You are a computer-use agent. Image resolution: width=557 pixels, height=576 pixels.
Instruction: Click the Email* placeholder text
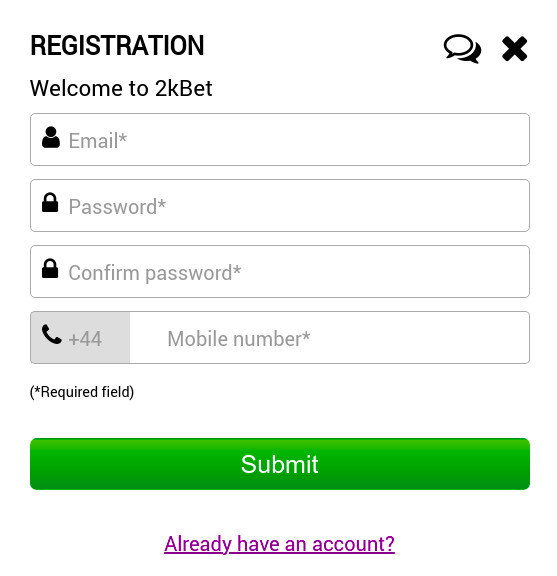[98, 141]
